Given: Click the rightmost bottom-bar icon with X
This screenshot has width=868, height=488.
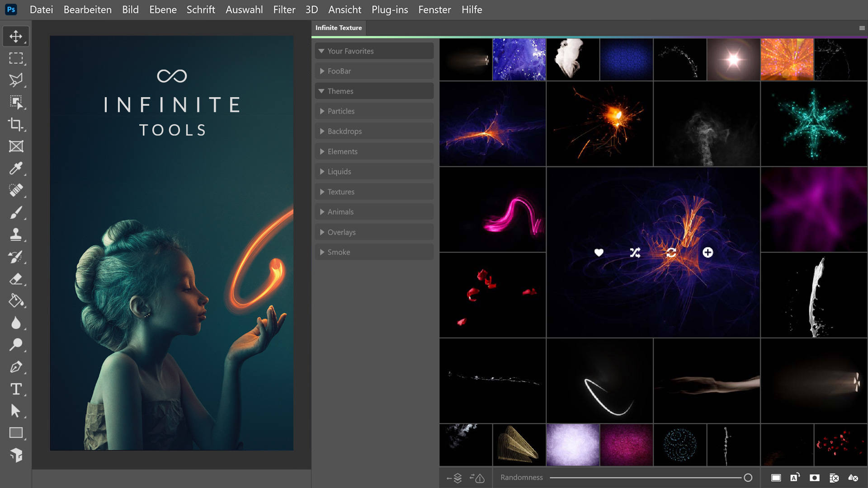Looking at the screenshot, I should (x=853, y=478).
